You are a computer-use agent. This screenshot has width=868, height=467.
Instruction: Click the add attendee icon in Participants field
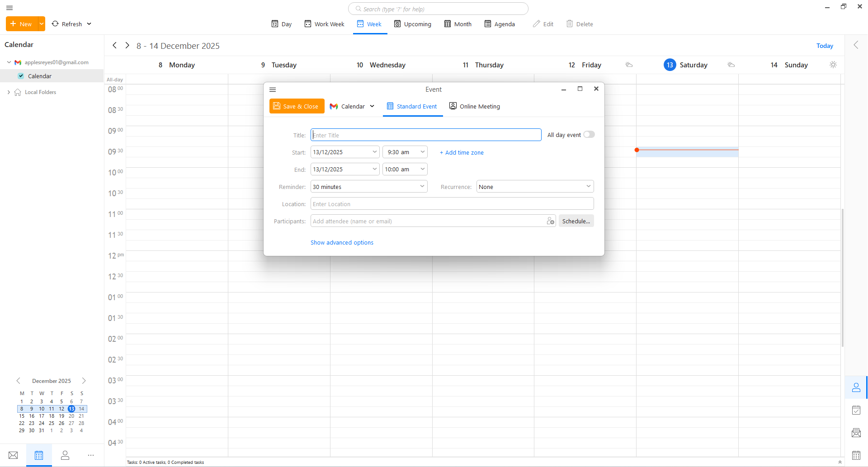click(x=550, y=221)
